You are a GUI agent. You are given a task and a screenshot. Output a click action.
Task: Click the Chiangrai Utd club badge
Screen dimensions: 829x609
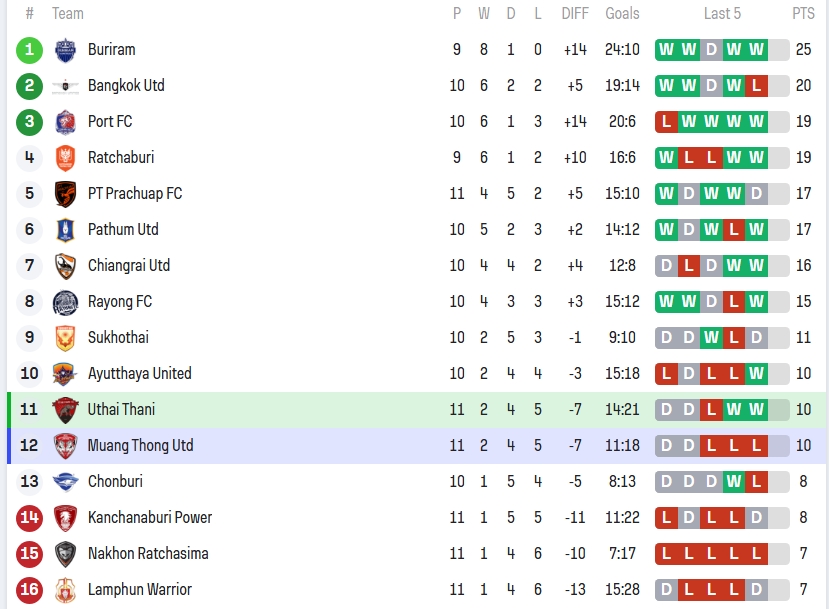(x=66, y=266)
